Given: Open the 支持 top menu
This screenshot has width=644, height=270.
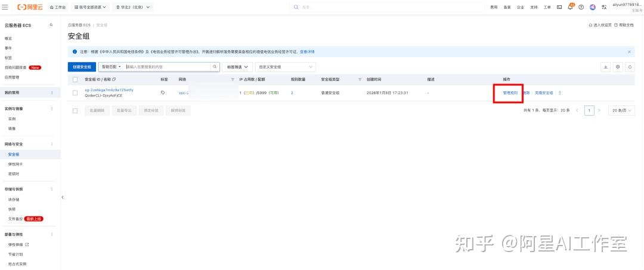Looking at the screenshot, I should point(534,7).
